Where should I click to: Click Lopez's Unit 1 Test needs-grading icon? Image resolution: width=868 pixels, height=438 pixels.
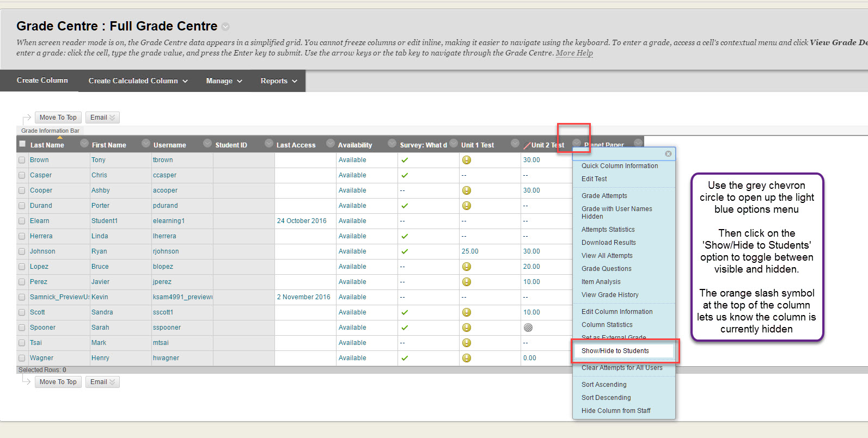(467, 267)
